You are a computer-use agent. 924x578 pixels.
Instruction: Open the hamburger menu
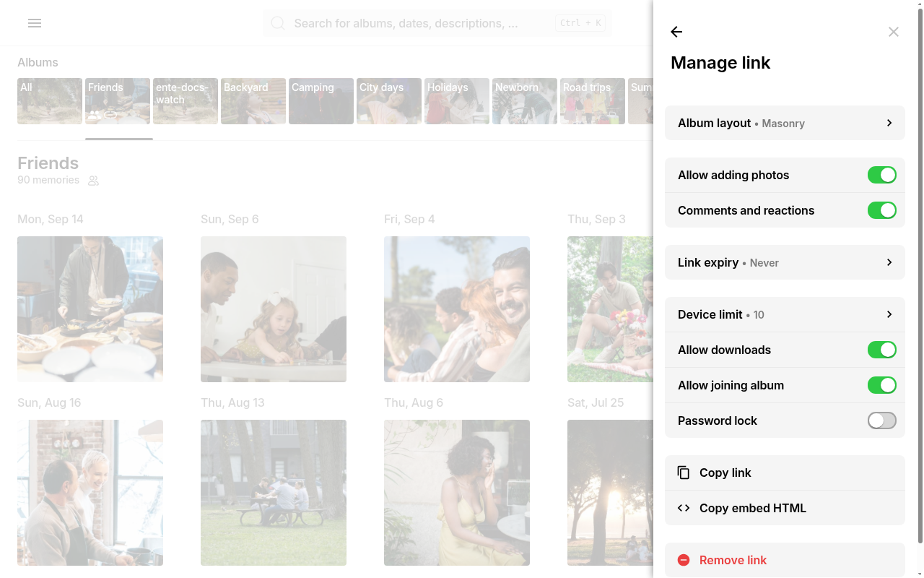35,23
